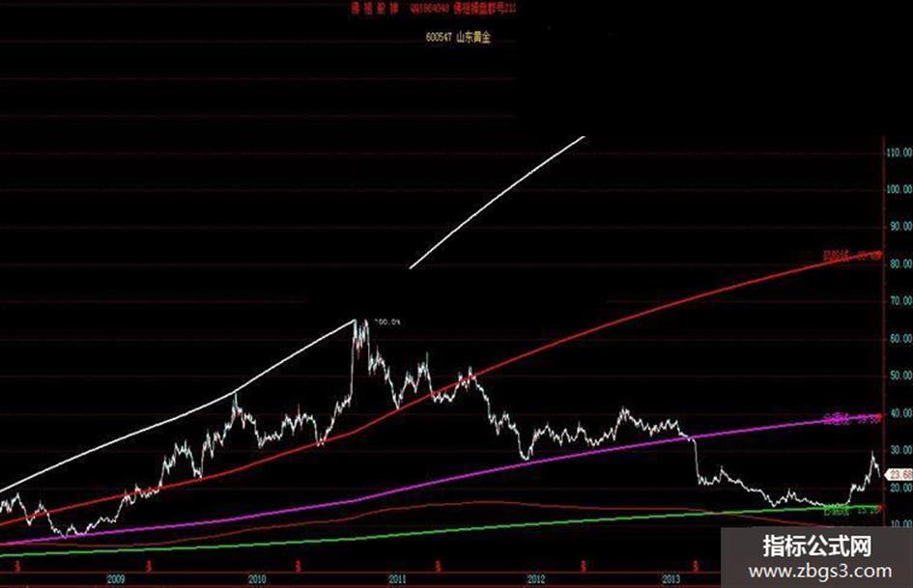This screenshot has height=588, width=913.
Task: Click the 70.00 price axis label
Action: pyautogui.click(x=900, y=301)
